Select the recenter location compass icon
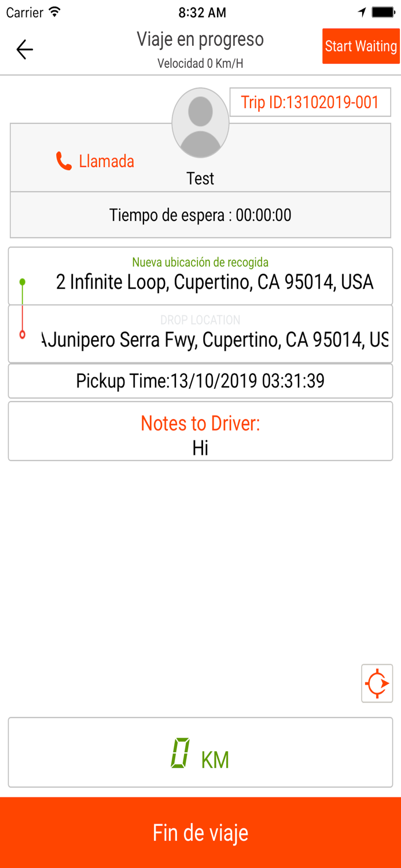The height and width of the screenshot is (868, 401). tap(377, 683)
